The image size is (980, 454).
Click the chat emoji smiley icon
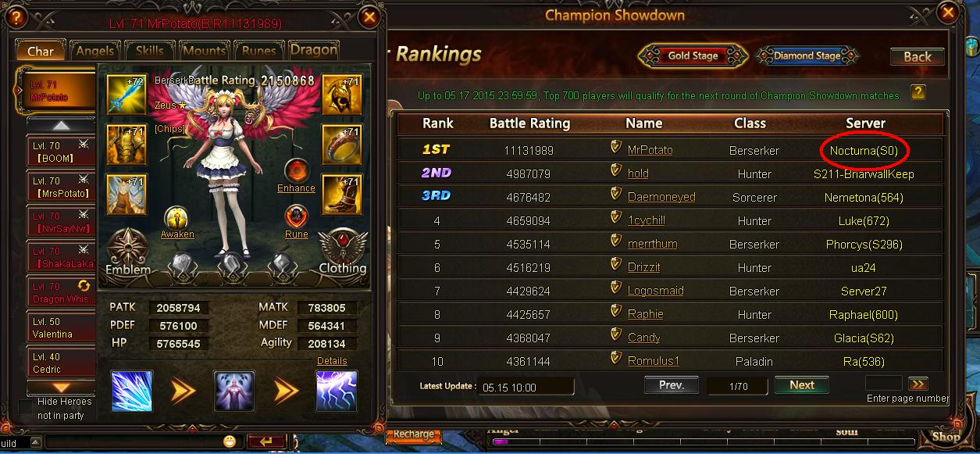(x=230, y=441)
